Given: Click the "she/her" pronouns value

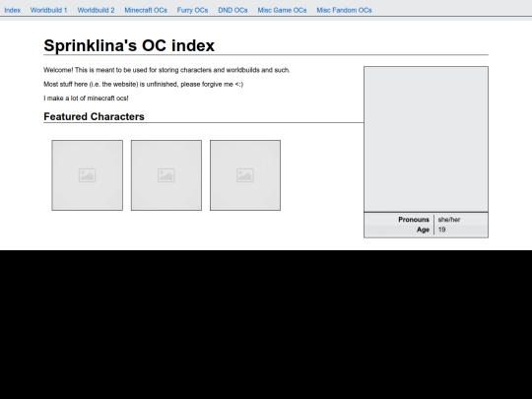Looking at the screenshot, I should point(449,220).
